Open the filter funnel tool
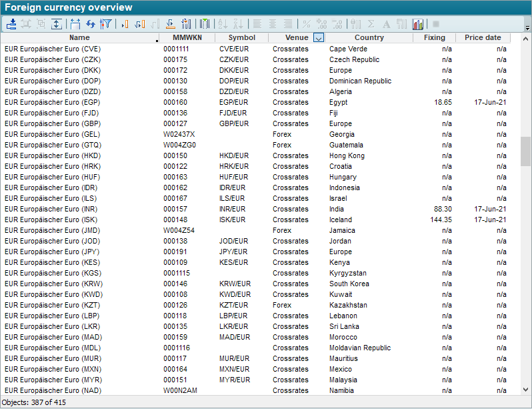The width and height of the screenshot is (532, 409). [x=105, y=24]
